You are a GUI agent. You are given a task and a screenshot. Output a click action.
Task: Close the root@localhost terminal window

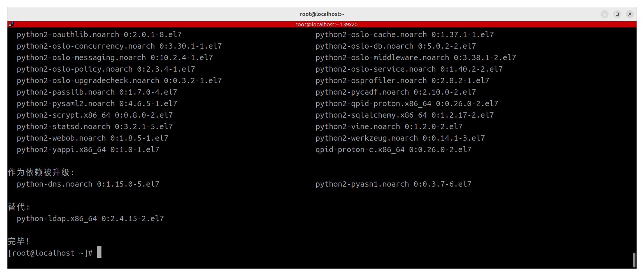pos(630,14)
